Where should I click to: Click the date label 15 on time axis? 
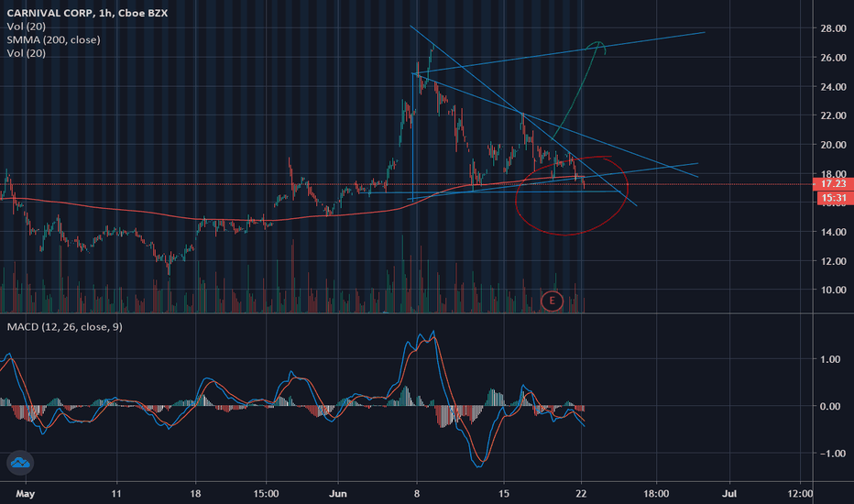pos(504,494)
